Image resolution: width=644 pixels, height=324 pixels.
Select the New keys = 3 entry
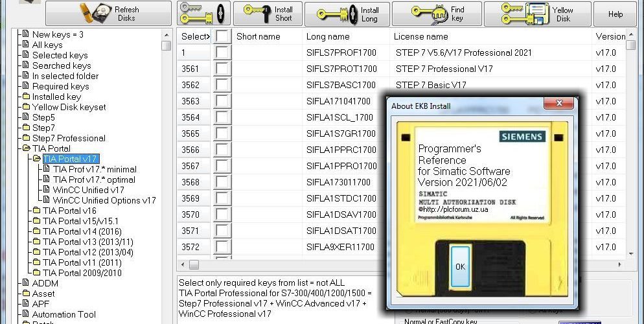tap(58, 34)
